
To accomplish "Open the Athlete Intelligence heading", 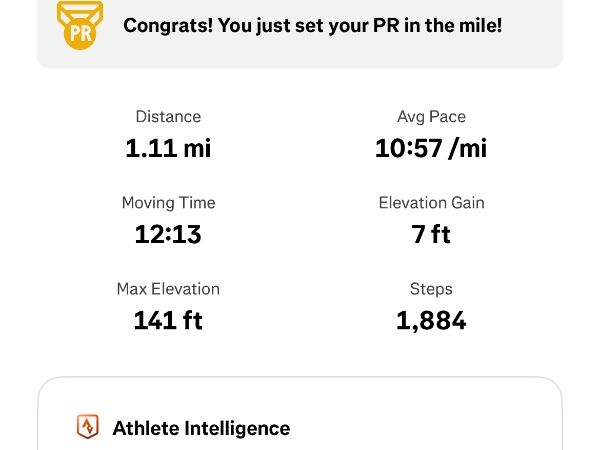I will (x=201, y=428).
